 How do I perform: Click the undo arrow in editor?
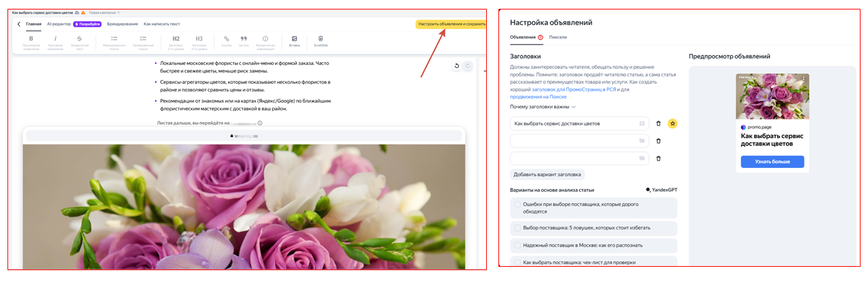click(x=457, y=66)
